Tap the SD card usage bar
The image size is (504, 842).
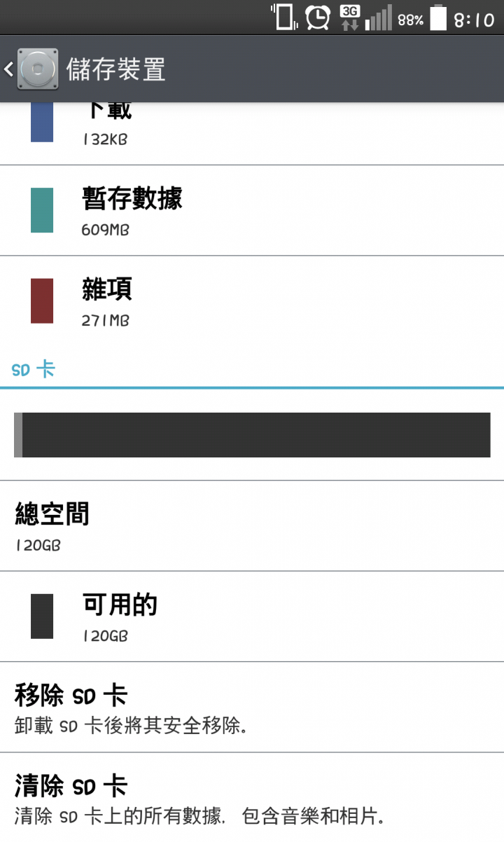point(252,435)
